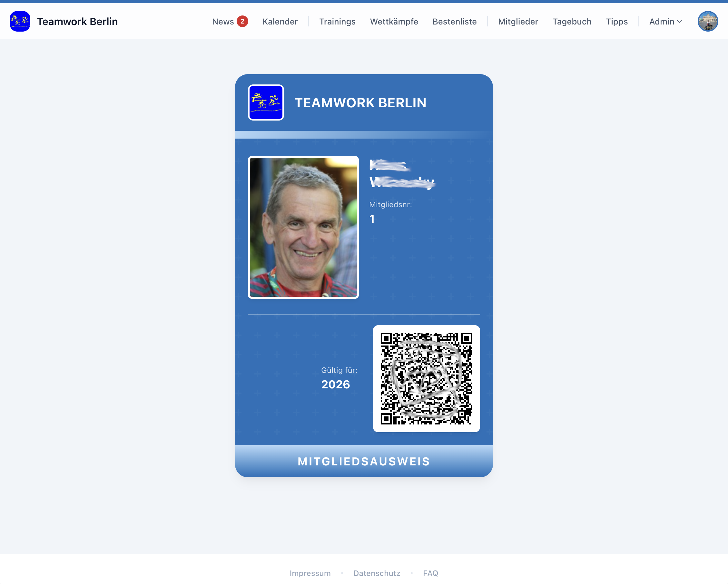Select the Tipps menu item

tap(616, 22)
